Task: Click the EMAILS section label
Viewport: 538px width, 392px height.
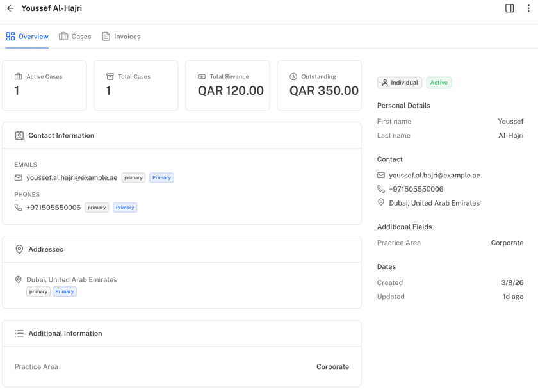Action: coord(26,165)
